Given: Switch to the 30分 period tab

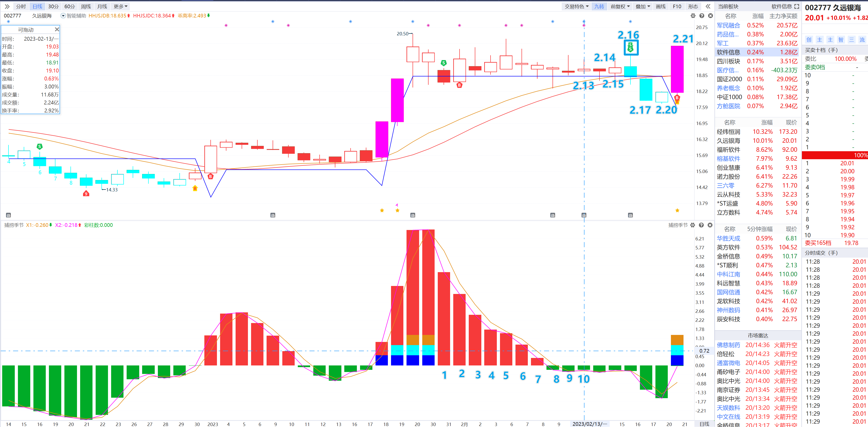Looking at the screenshot, I should 53,6.
